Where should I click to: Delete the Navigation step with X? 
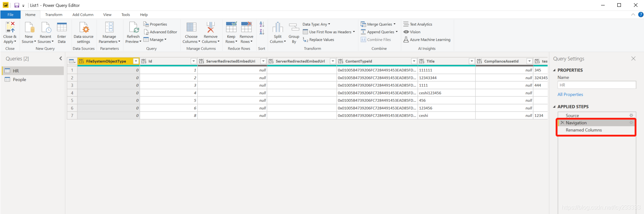click(x=562, y=123)
